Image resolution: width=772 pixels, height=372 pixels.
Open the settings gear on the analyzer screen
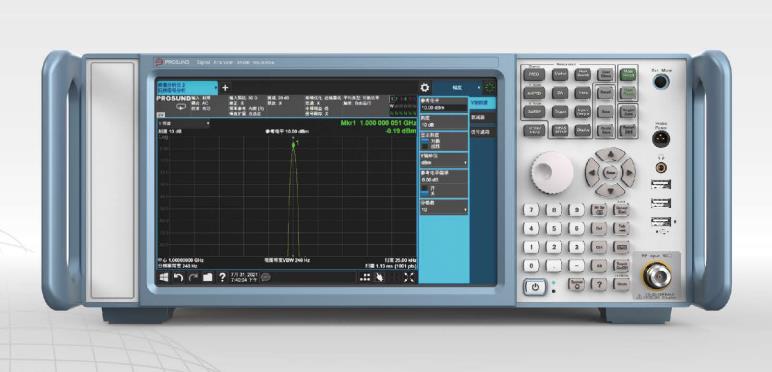[424, 88]
